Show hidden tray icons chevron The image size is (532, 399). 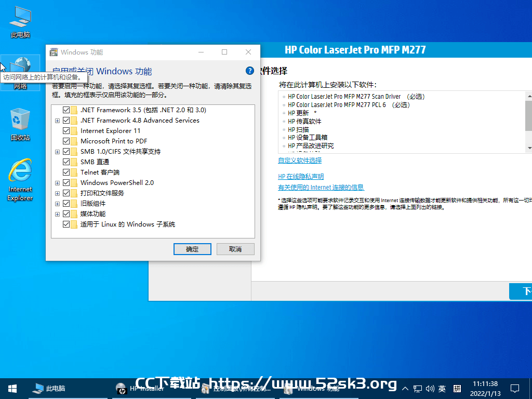405,389
